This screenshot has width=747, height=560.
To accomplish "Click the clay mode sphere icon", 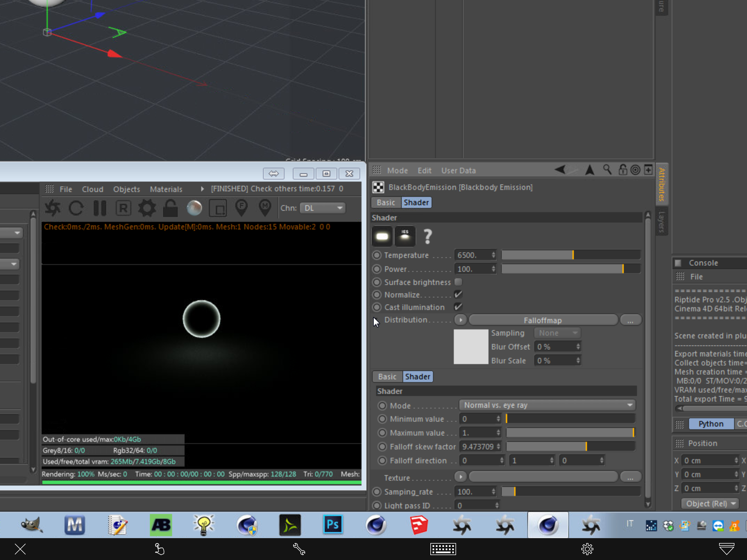I will coord(194,208).
